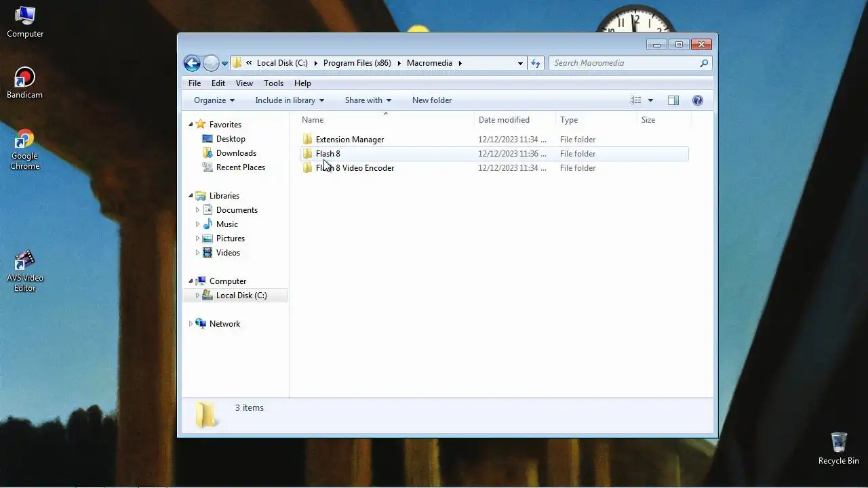Click the Flash 8 folder icon
The width and height of the screenshot is (868, 488).
click(308, 154)
